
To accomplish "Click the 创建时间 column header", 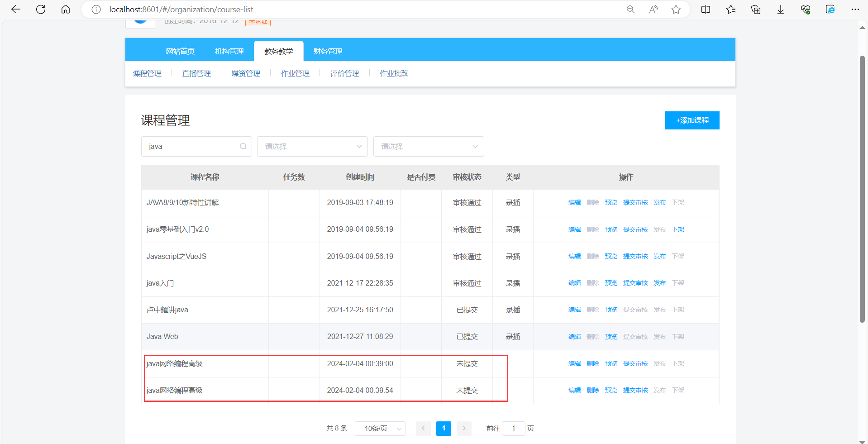I will pos(360,177).
